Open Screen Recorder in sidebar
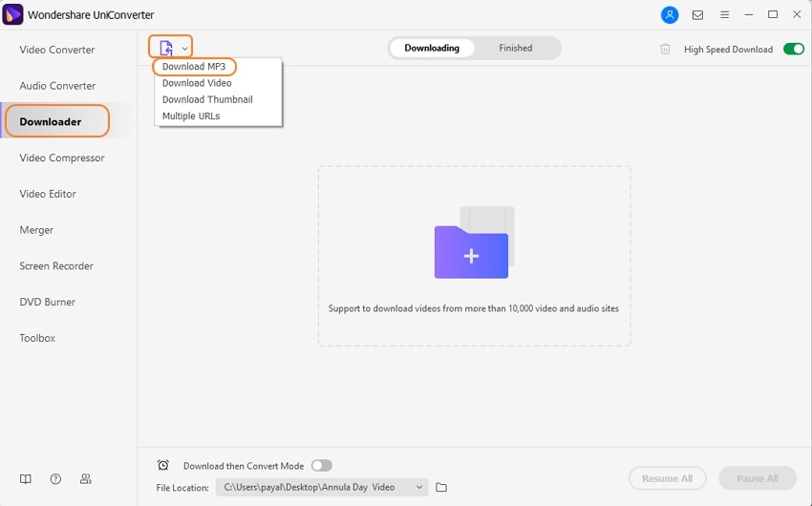 coord(56,266)
